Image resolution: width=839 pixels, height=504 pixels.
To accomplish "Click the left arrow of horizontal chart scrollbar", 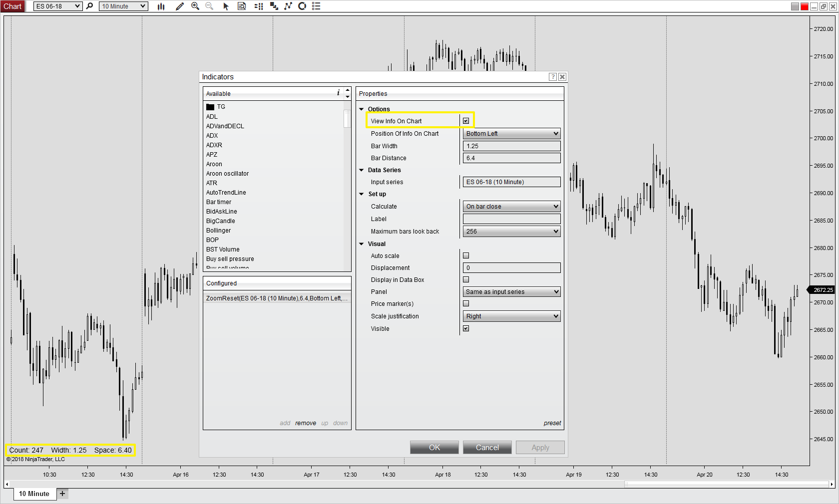I will [6, 484].
